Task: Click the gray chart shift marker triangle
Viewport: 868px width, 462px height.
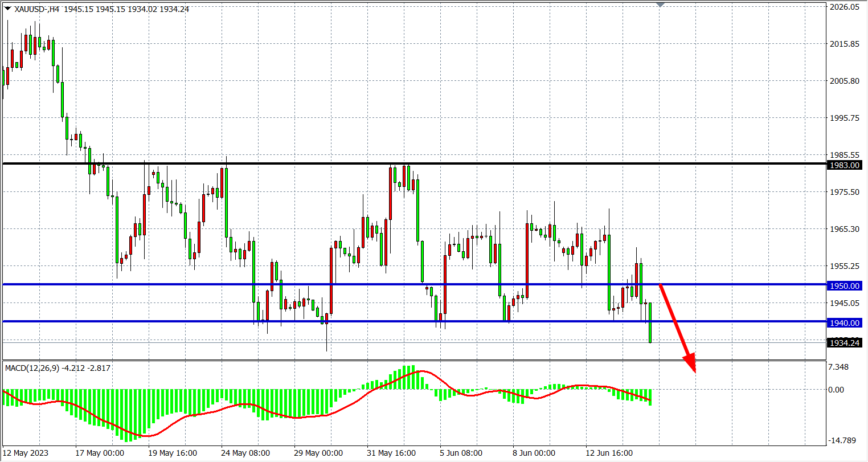Action: [660, 5]
